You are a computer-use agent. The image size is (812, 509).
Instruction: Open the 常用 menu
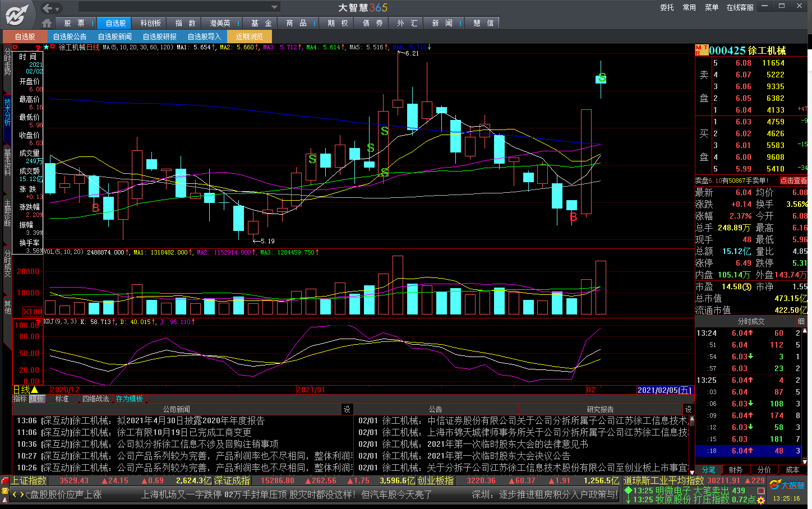(689, 7)
